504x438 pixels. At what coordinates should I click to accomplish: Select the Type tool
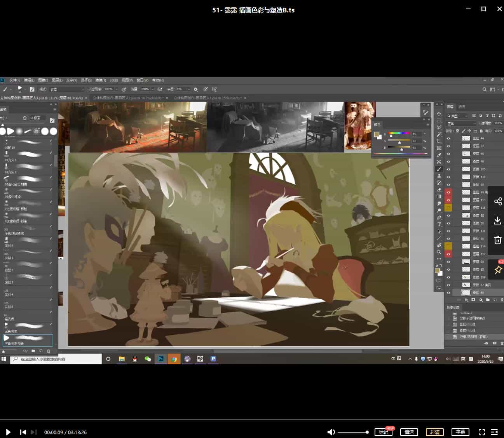click(439, 224)
